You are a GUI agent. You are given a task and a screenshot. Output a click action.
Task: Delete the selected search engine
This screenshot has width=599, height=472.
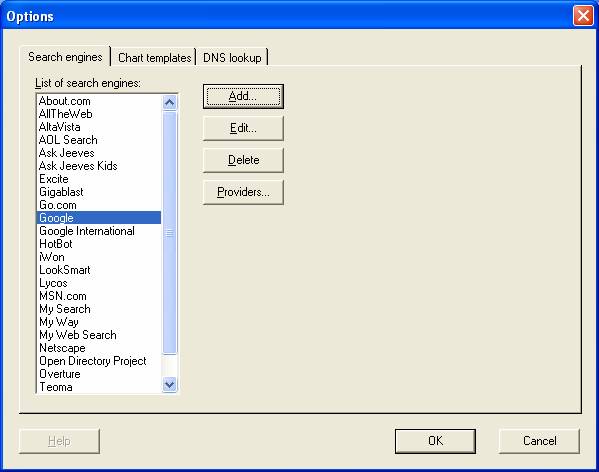coord(243,160)
